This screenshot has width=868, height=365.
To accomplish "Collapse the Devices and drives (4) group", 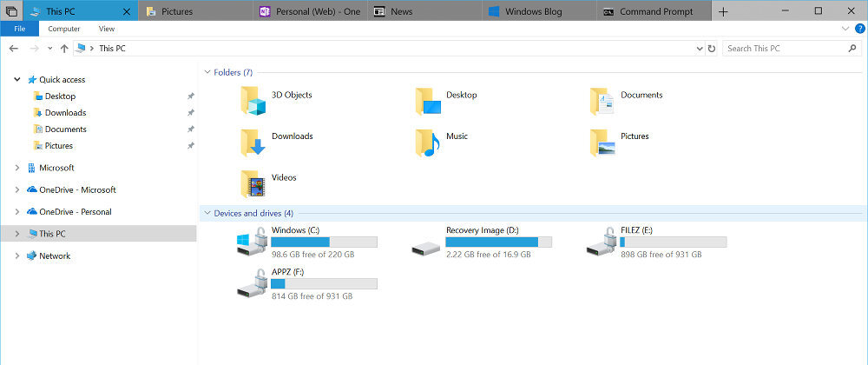I will (207, 213).
